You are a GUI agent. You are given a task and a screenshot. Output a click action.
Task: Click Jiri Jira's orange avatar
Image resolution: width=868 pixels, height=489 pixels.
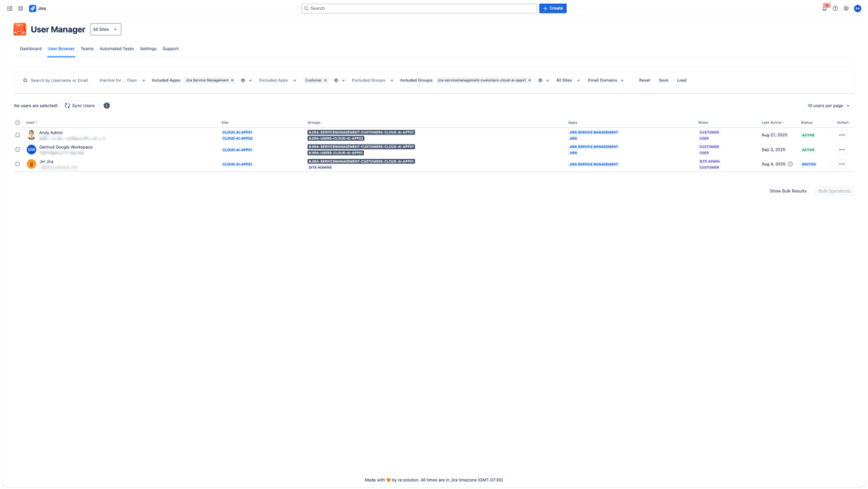click(x=31, y=164)
